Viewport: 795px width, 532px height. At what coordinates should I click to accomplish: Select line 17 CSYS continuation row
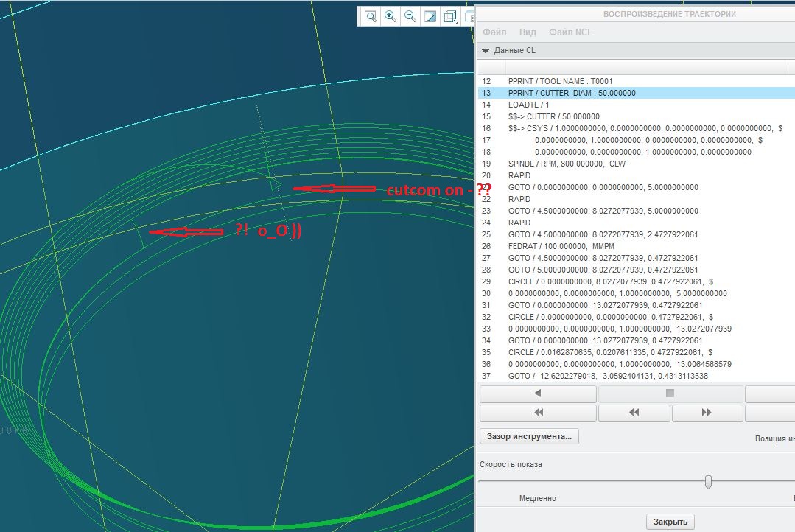[x=637, y=140]
